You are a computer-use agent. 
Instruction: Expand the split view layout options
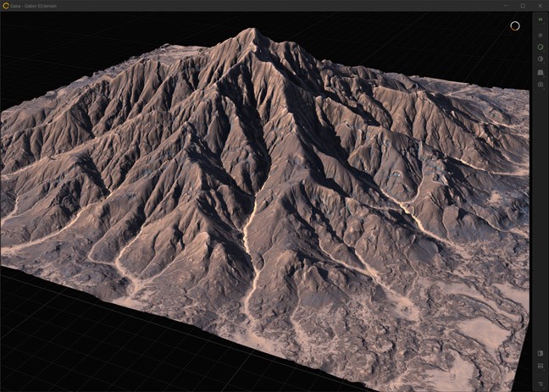pos(541,366)
